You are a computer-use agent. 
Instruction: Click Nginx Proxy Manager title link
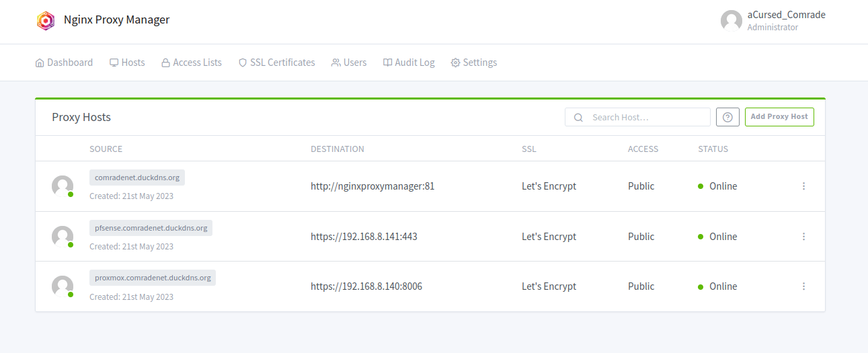[x=117, y=19]
